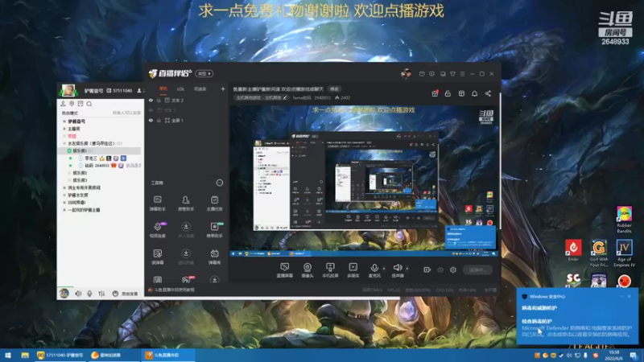Click the record video icon
The image size is (644, 362).
click(427, 269)
